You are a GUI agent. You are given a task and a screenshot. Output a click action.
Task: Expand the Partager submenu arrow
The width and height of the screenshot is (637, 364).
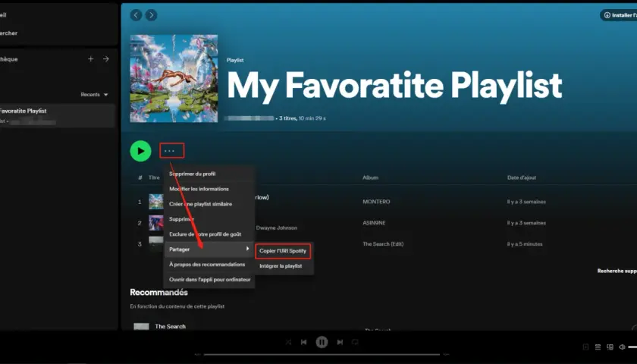[247, 249]
